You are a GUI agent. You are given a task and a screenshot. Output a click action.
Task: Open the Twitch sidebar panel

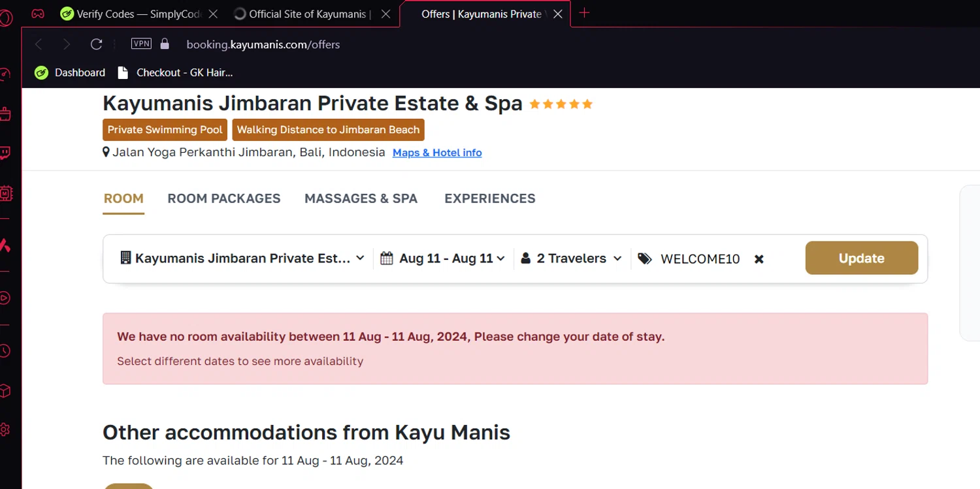click(5, 153)
